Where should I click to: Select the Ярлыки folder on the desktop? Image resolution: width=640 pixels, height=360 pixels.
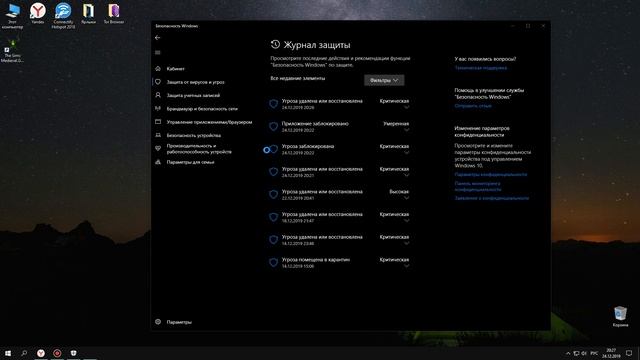[x=88, y=13]
